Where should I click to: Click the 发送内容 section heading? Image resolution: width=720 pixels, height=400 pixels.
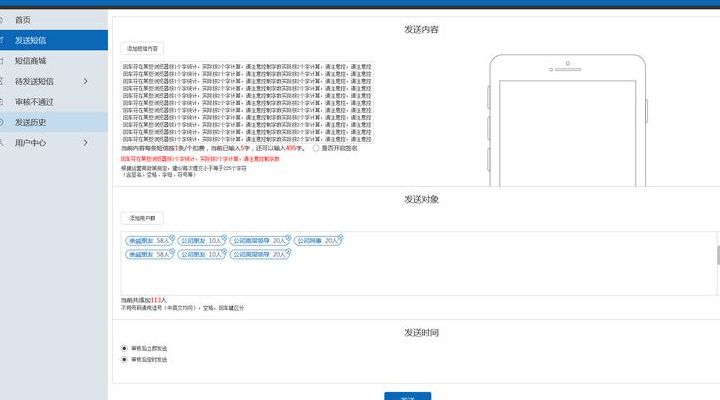coord(421,29)
